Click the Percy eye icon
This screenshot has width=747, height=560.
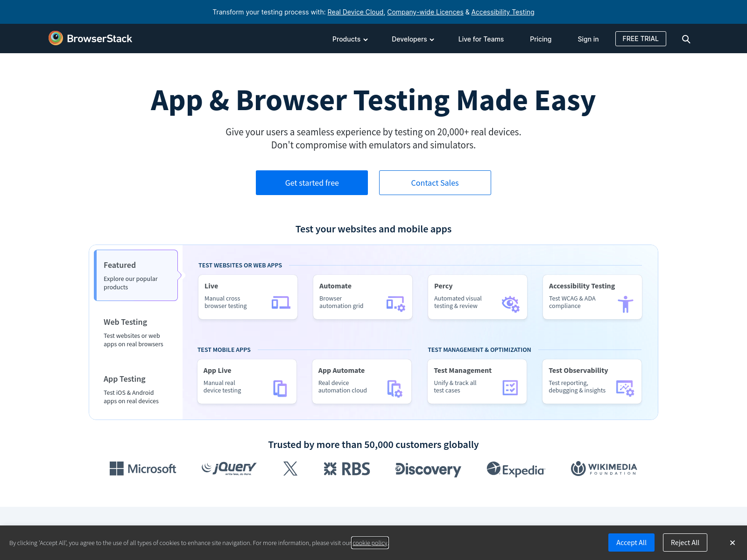(510, 304)
